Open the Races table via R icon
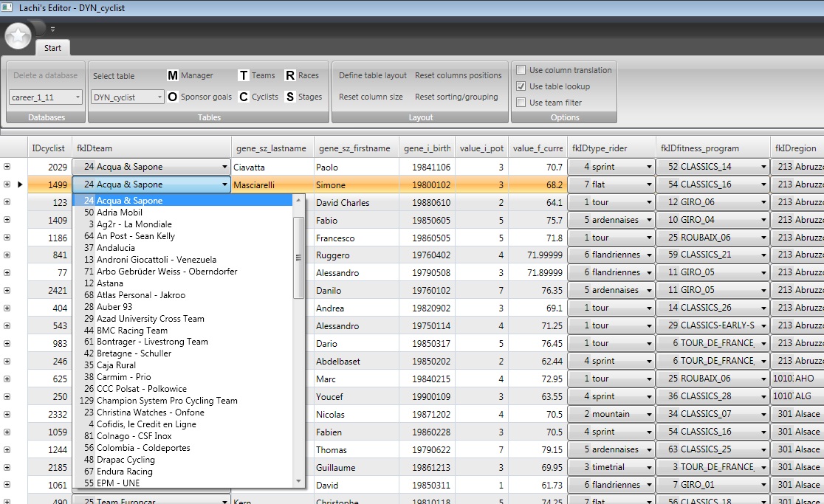 click(x=290, y=75)
